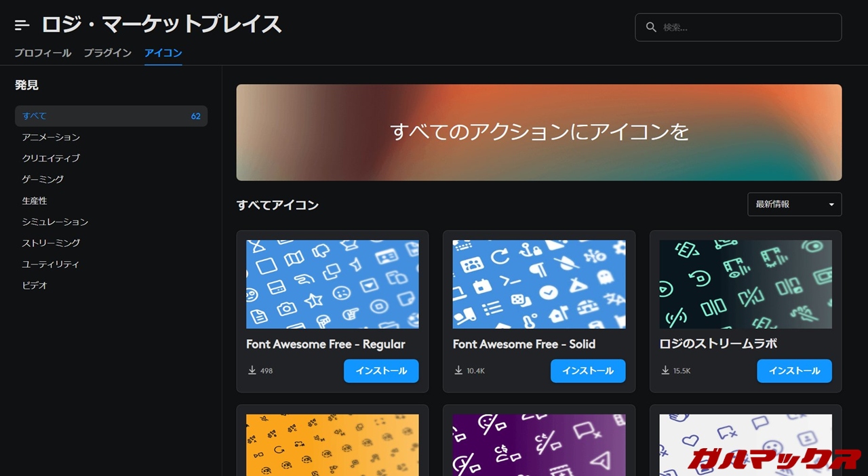This screenshot has height=476, width=868.
Task: Install Font Awesome Free - Regular
Action: 380,371
